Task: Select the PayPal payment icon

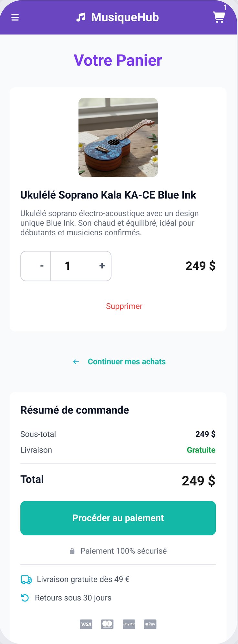Action: (129, 624)
